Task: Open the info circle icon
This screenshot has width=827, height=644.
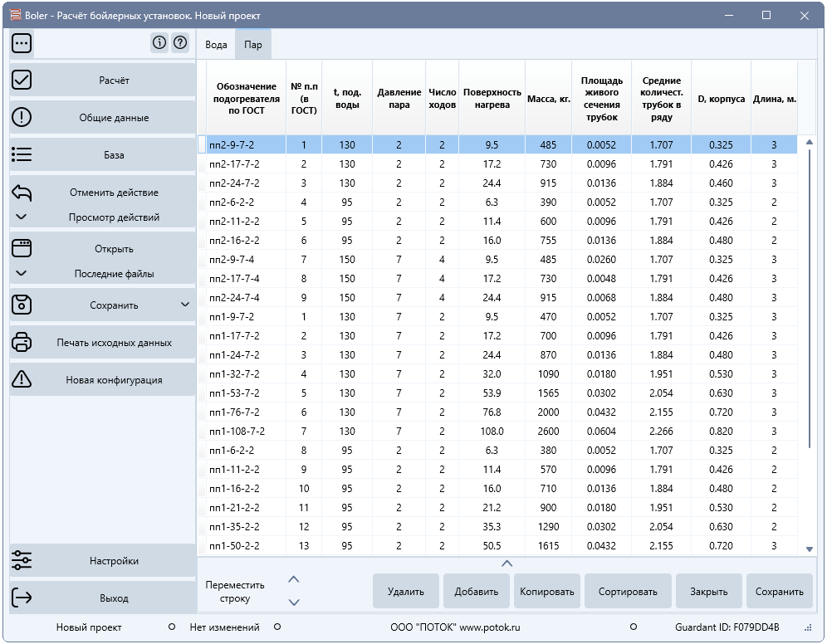Action: click(x=159, y=42)
